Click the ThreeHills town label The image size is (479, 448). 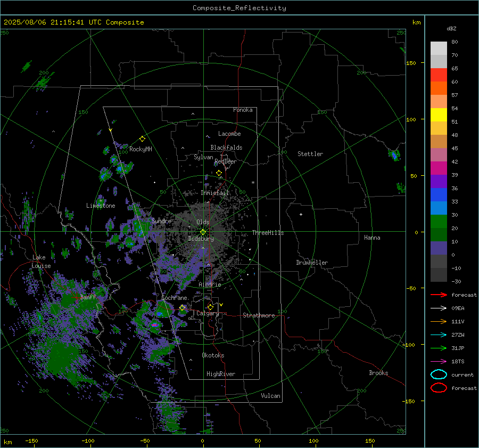(268, 233)
